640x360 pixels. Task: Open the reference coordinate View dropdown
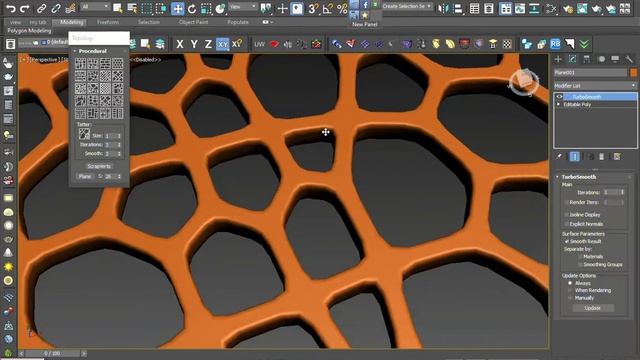click(x=242, y=7)
